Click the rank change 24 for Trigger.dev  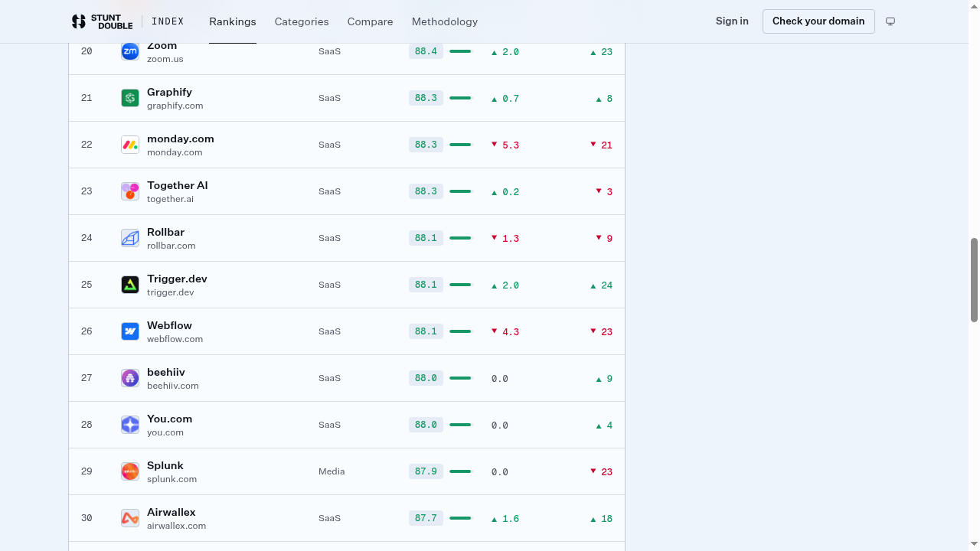click(x=601, y=285)
